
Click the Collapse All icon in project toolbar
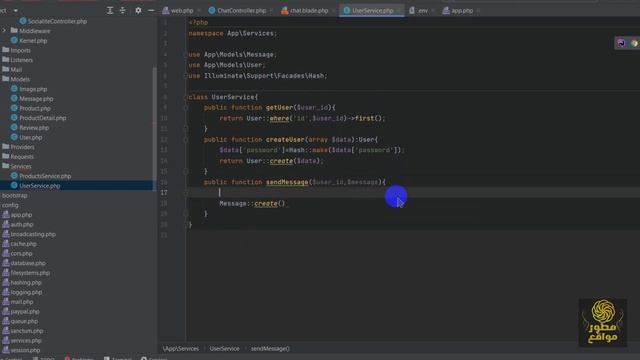coord(123,11)
